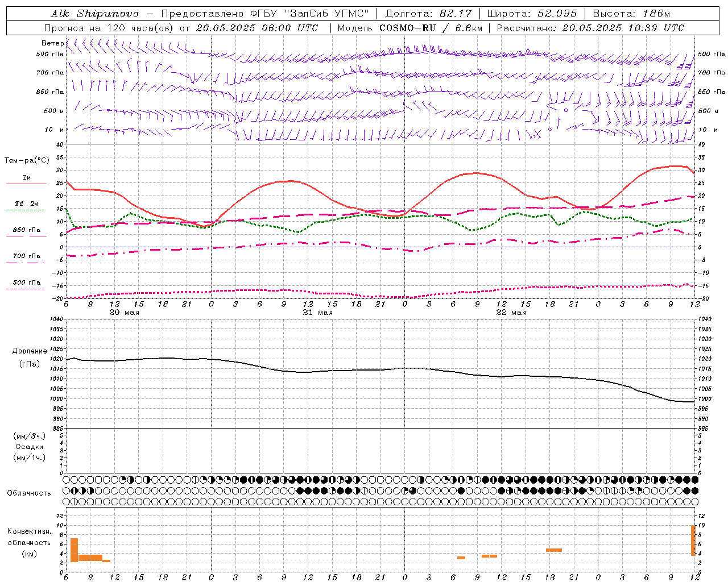Select the text ФГБУ "ЗапСиб УГМС"
The height and width of the screenshot is (582, 728).
[311, 14]
